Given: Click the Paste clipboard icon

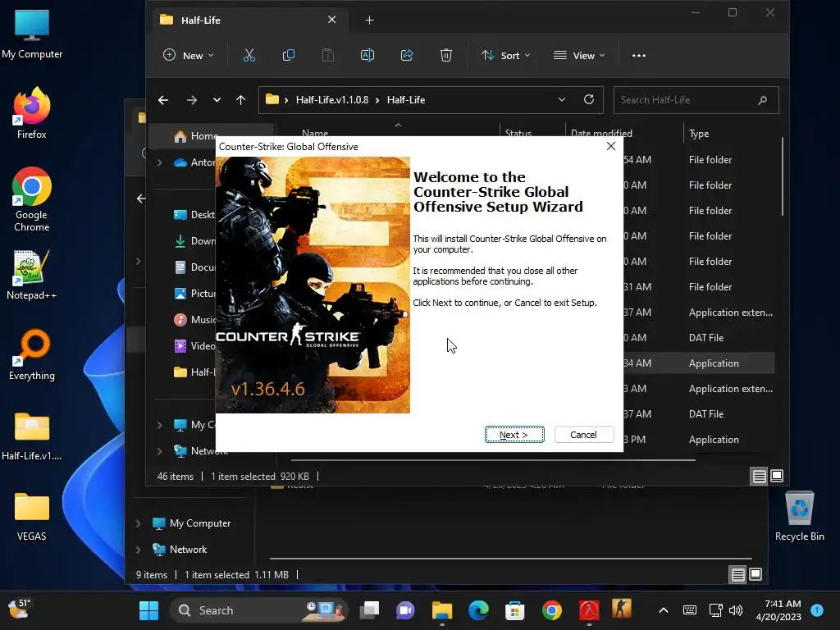Looking at the screenshot, I should (x=328, y=55).
